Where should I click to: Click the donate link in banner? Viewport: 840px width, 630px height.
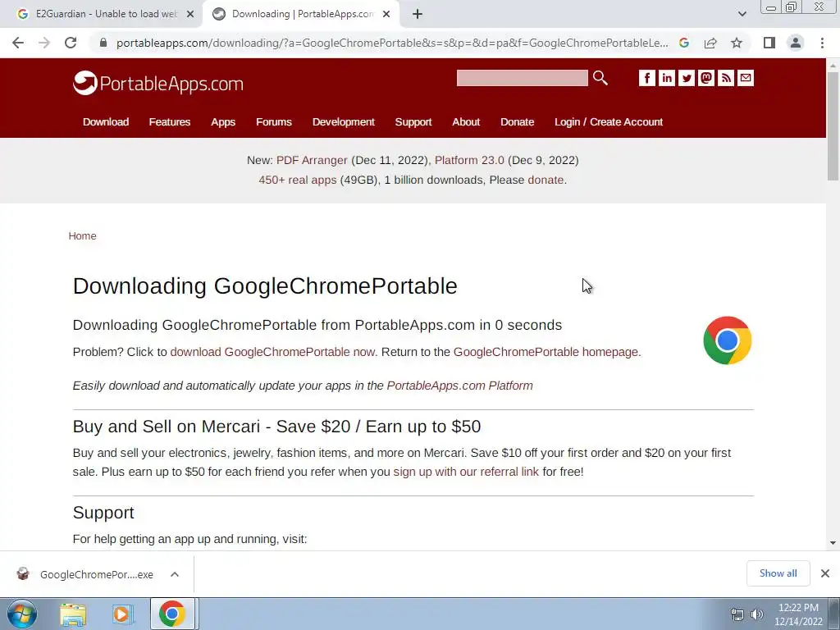pos(546,180)
